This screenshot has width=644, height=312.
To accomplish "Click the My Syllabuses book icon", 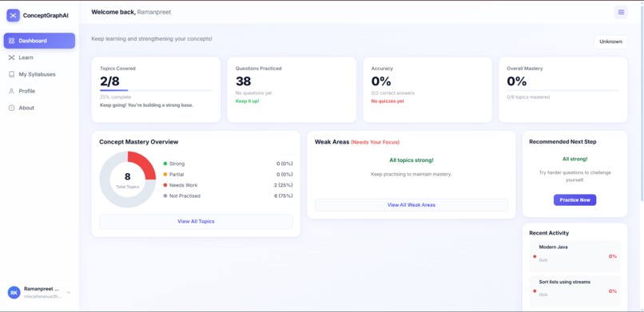I will click(x=11, y=75).
